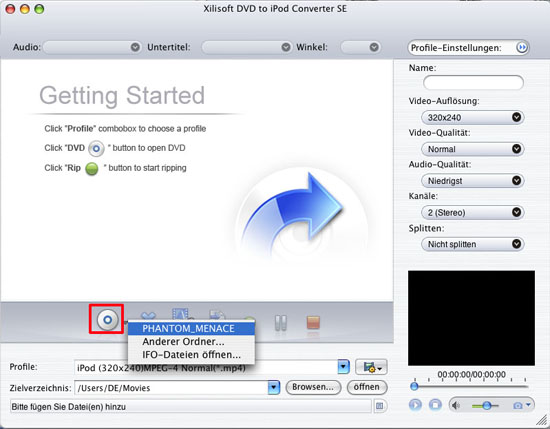Open snapshot options arrow next to camera
Viewport: 550px width, 429px height.
(528, 405)
